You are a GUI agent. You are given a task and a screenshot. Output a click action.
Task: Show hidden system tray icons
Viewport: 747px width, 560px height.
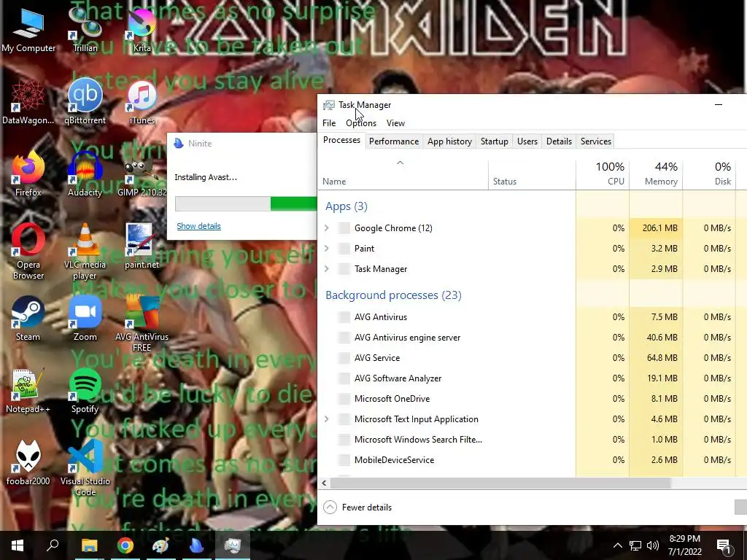(x=617, y=545)
